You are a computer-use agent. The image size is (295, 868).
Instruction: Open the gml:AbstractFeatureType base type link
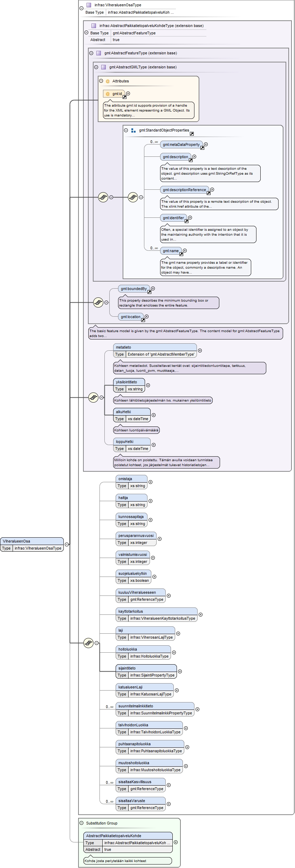134,33
